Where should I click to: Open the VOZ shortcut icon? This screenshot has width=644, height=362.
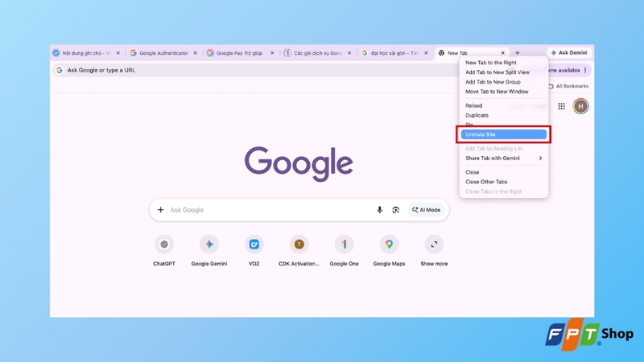tap(254, 245)
